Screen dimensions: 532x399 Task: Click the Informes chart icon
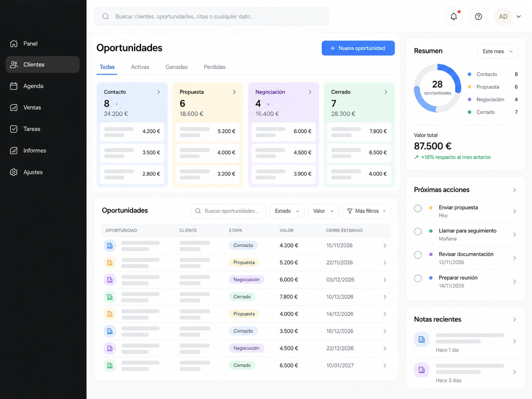click(x=14, y=151)
